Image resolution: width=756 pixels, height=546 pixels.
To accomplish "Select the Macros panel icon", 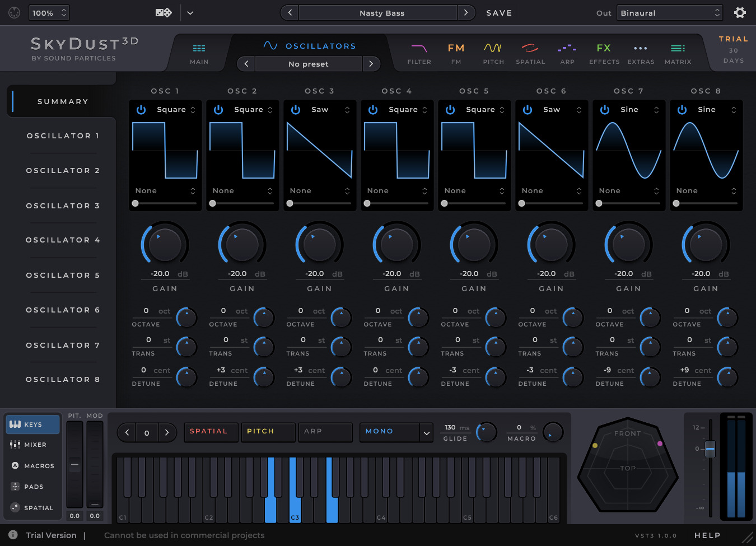I will pyautogui.click(x=15, y=465).
